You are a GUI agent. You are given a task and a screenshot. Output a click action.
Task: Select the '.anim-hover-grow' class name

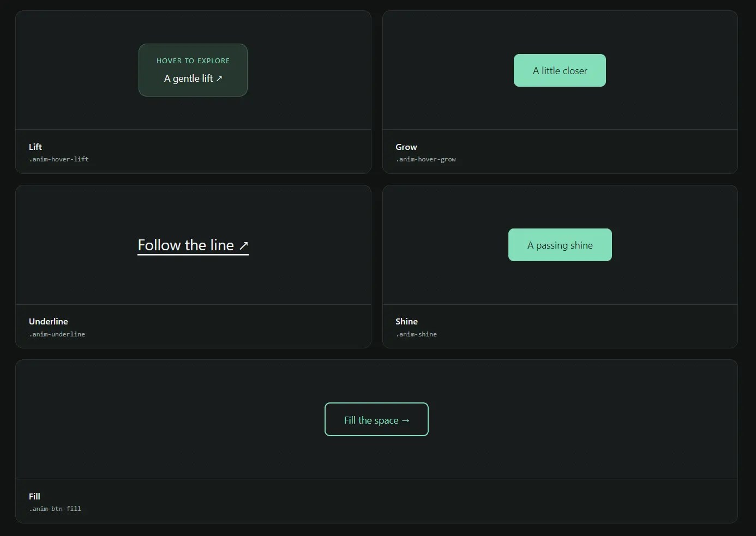[x=426, y=159]
